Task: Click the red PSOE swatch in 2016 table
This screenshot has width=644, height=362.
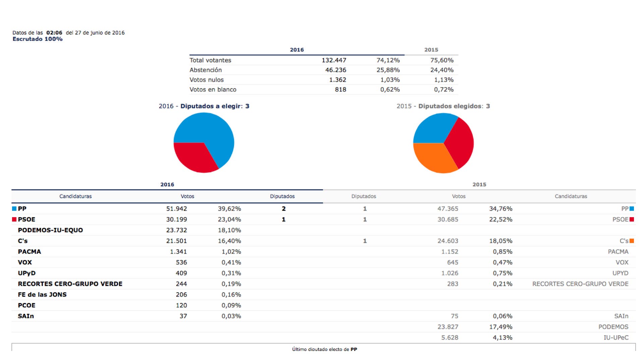Action: click(x=14, y=219)
